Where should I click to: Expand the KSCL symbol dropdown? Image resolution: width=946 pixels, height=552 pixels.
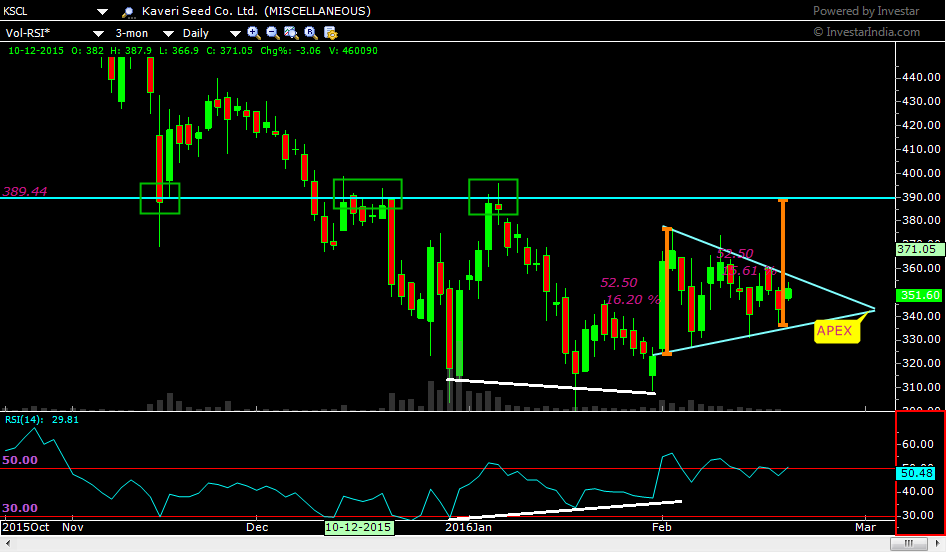pos(102,11)
